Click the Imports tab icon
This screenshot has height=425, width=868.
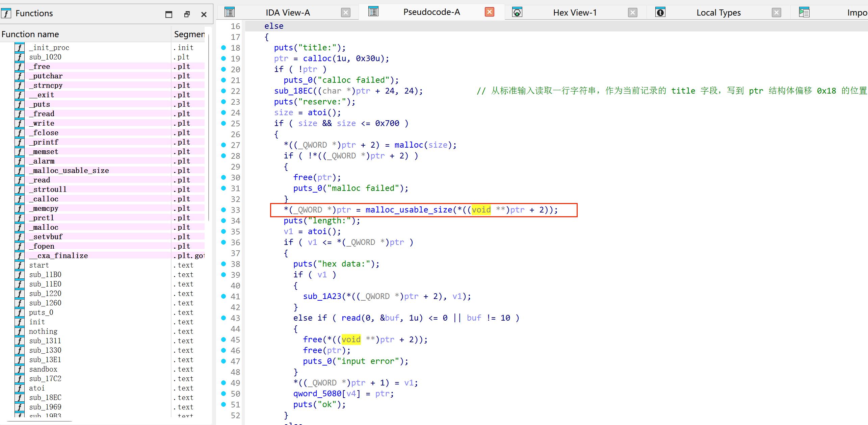[x=804, y=12]
